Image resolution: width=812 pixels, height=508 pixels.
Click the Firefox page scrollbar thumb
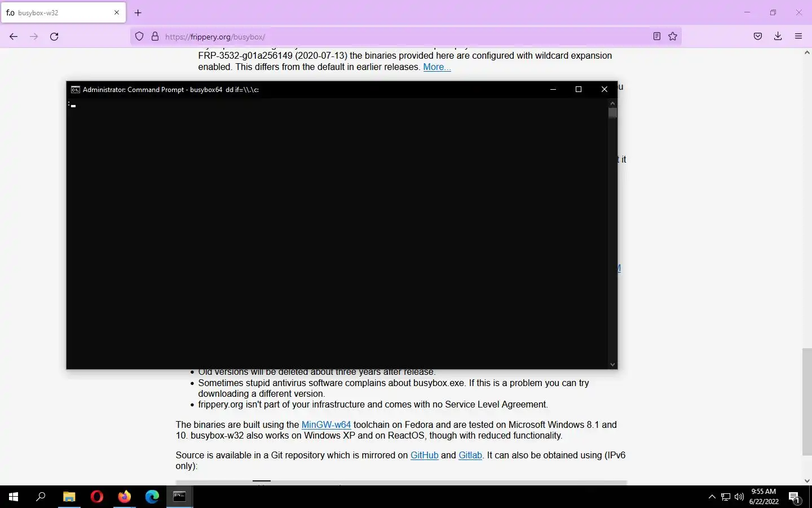807,402
